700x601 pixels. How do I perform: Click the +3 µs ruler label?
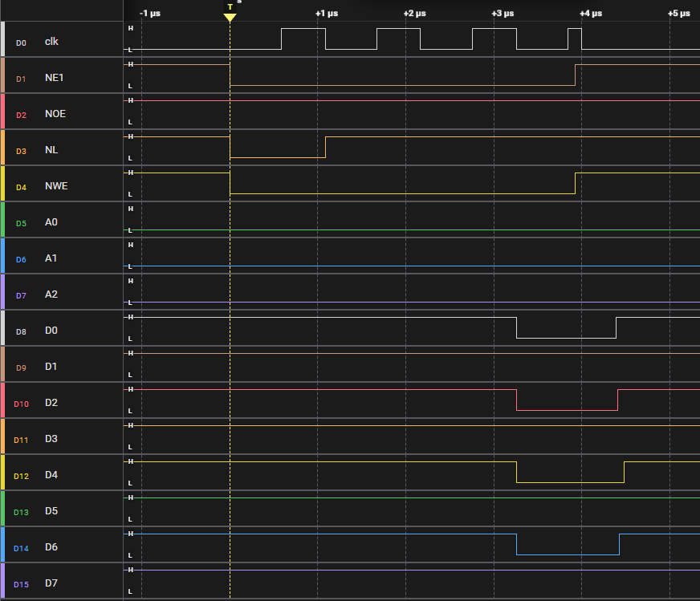503,14
